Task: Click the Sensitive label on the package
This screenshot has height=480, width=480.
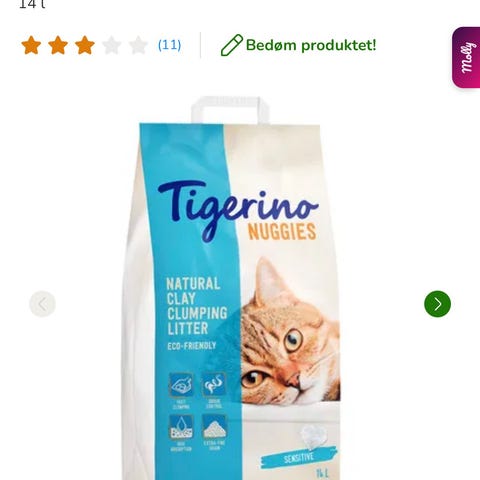Action: [x=299, y=457]
